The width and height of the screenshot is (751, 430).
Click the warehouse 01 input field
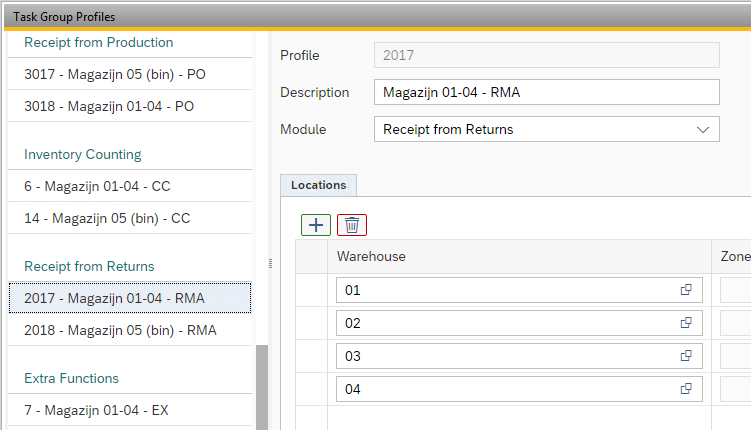505,290
